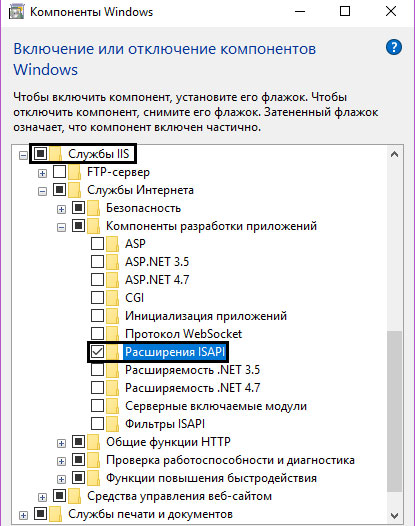
Task: Click the folder icon next to FTP-сервер
Action: [75, 172]
